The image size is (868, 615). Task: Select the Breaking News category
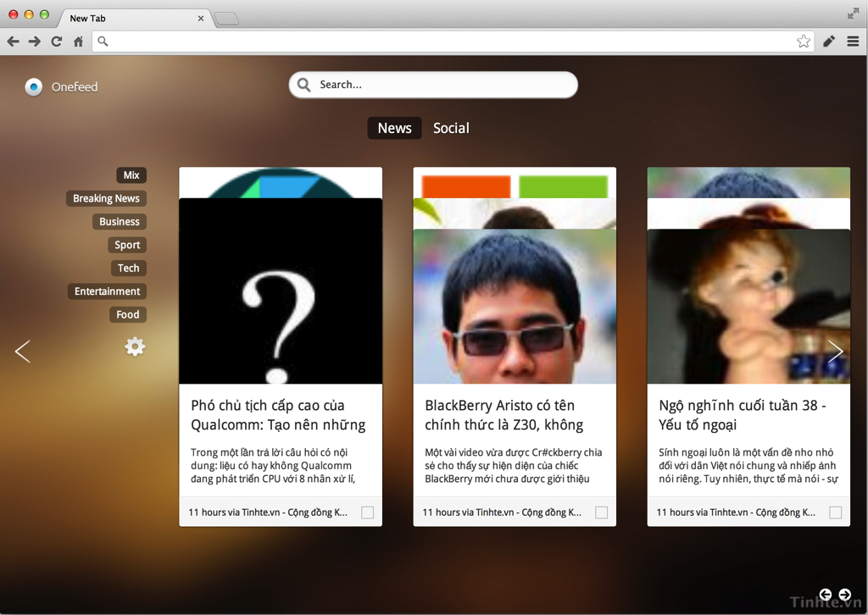106,198
